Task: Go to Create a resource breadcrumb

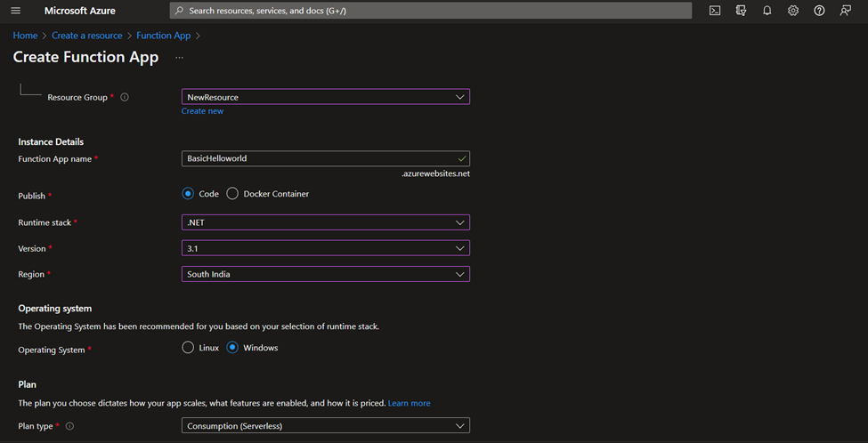Action: click(x=87, y=36)
